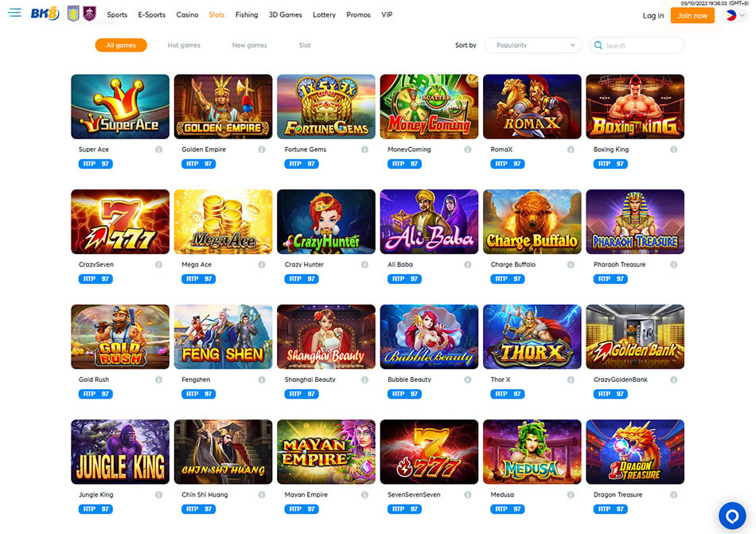Select the Hot games filter tab
This screenshot has width=756, height=534.
[184, 45]
